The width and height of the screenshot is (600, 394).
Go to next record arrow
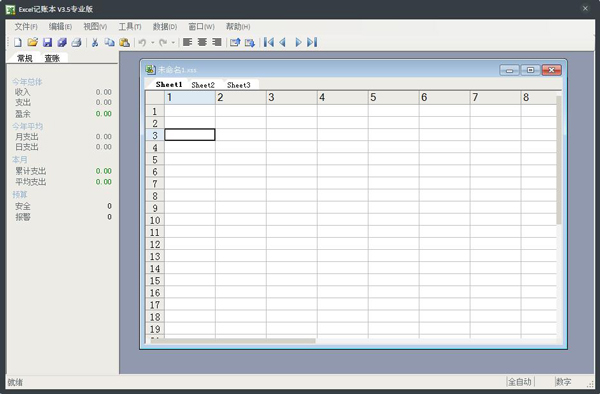tap(298, 42)
